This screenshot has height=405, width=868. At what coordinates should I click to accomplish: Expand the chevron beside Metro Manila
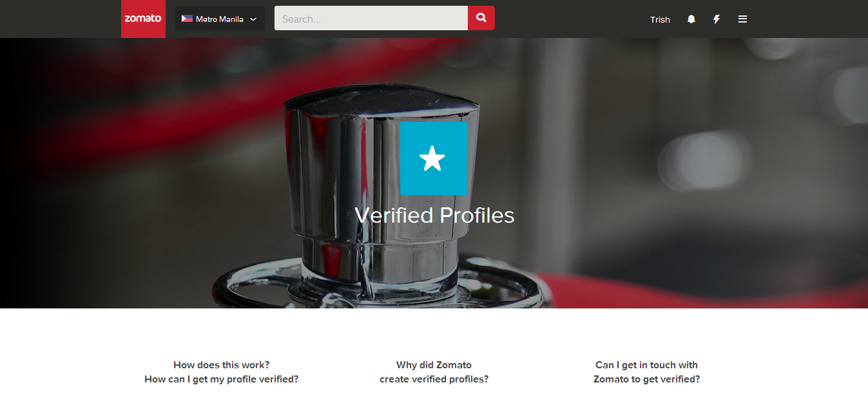[x=253, y=19]
